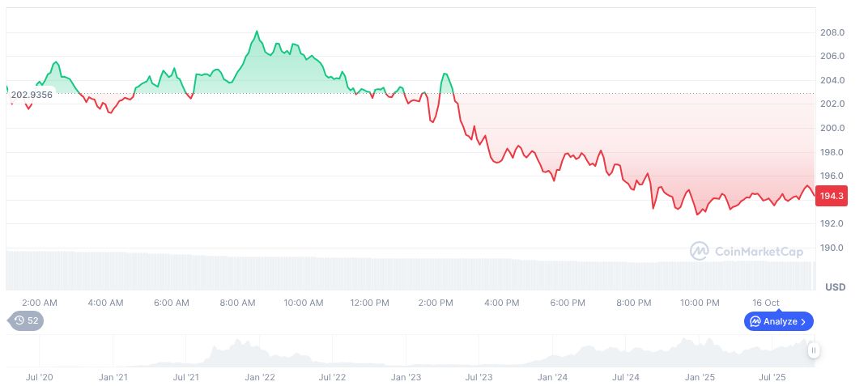Click the 202.9356 opening price label
Screen dimensions: 868x386
click(x=32, y=95)
